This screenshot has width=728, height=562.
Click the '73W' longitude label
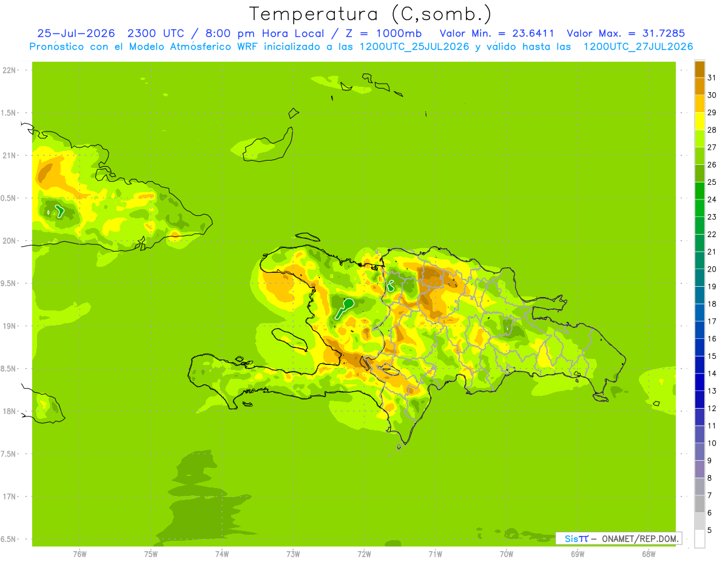pyautogui.click(x=293, y=554)
